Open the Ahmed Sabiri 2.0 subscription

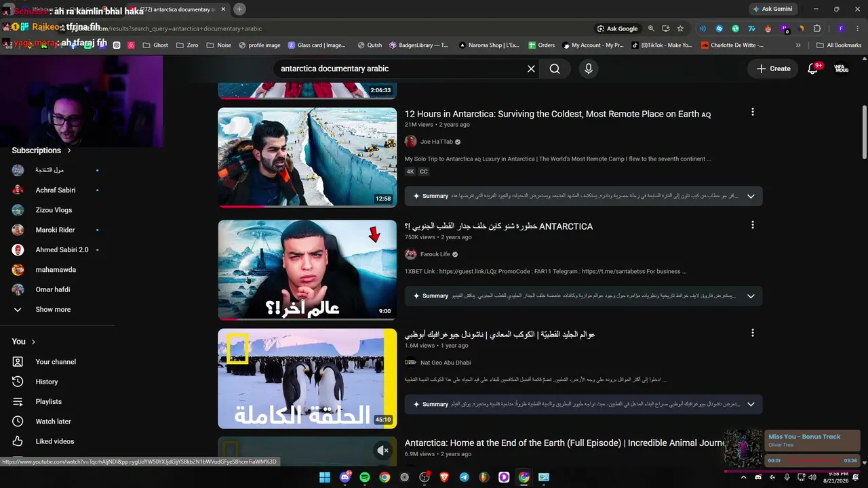(x=62, y=249)
